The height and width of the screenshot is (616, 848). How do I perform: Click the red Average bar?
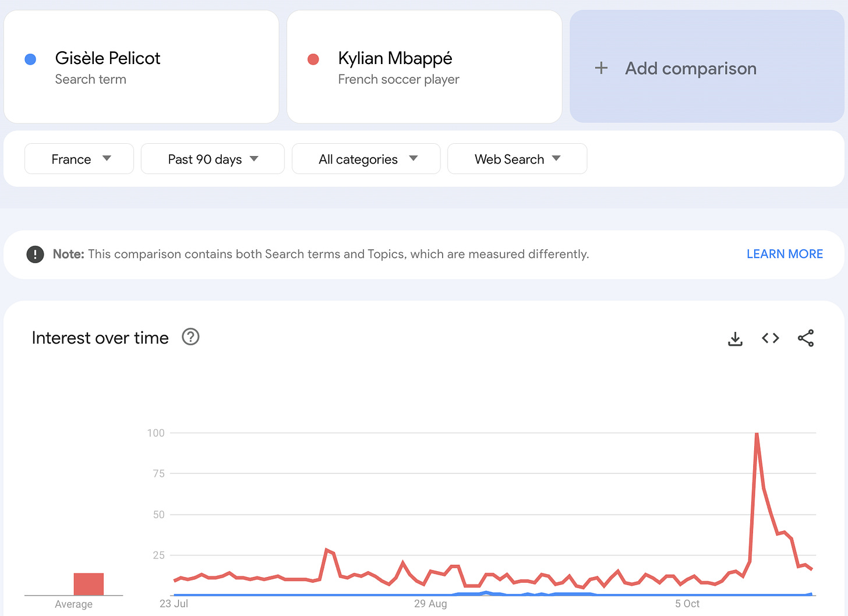pos(89,584)
